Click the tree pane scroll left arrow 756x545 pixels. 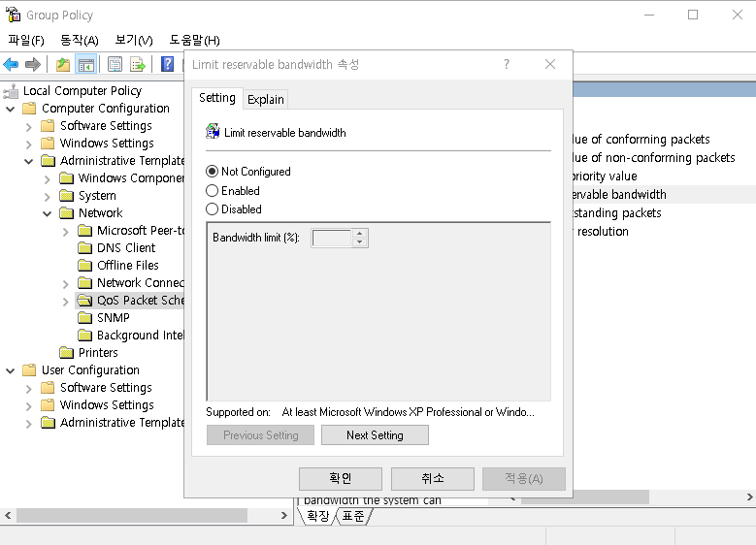(x=8, y=515)
